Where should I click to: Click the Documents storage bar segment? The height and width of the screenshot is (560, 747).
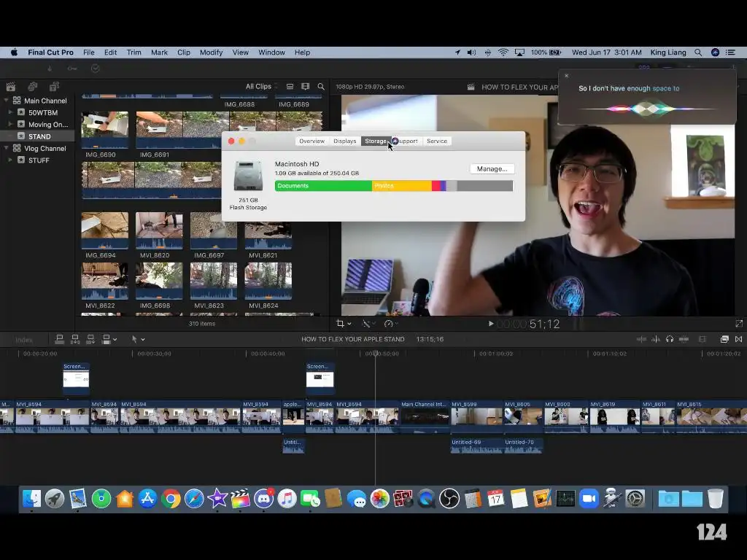pos(323,186)
